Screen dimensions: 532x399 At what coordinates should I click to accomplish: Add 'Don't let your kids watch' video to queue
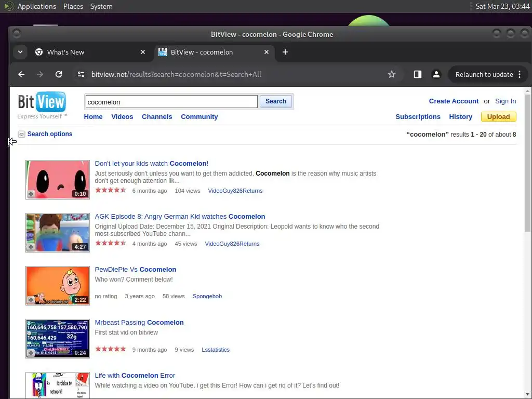31,194
